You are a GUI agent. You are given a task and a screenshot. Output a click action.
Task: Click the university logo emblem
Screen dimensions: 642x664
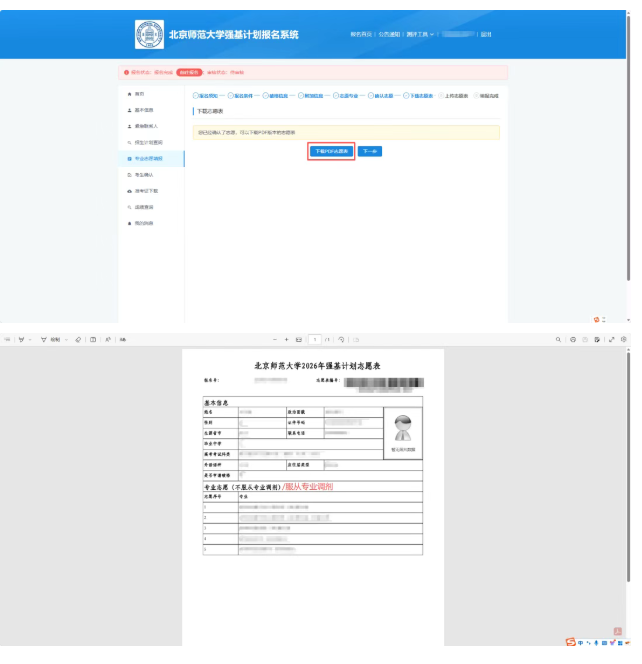(x=148, y=35)
